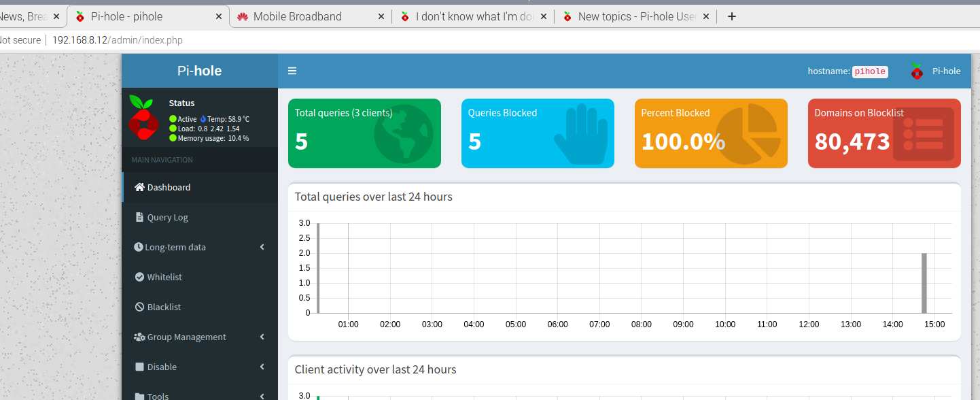Click the Tools folder icon
The width and height of the screenshot is (980, 400).
coord(139,396)
